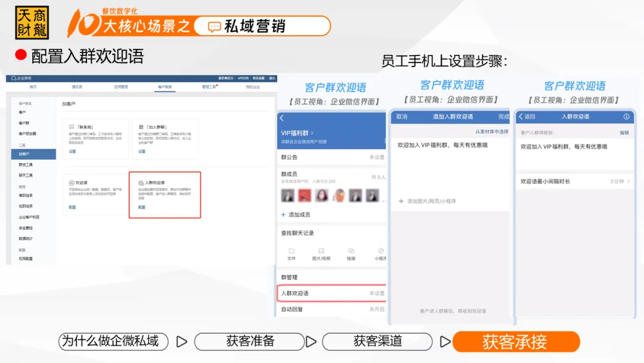Viewport: 644px width, 363px height.
Task: Select 离职继承 in left sidebar
Action: pyautogui.click(x=26, y=195)
